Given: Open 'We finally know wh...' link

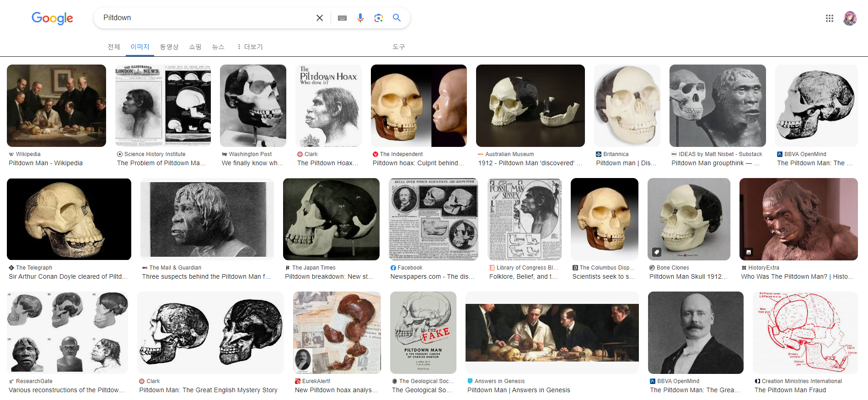Looking at the screenshot, I should click(252, 163).
